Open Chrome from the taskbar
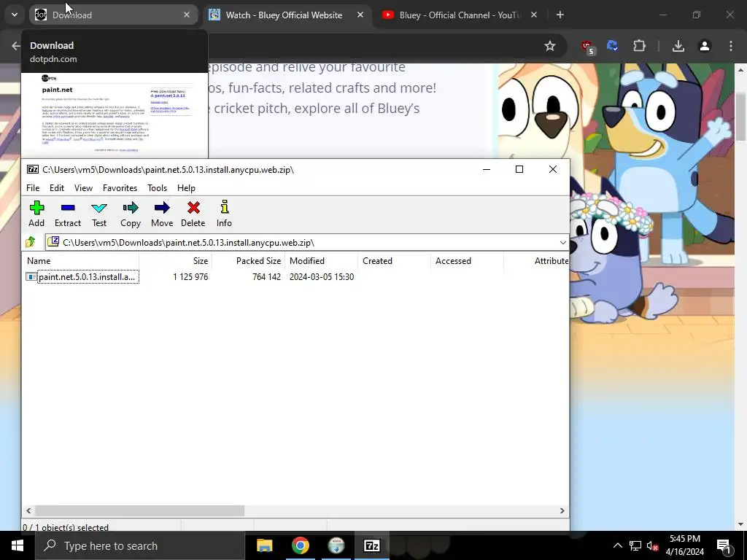Image resolution: width=747 pixels, height=560 pixels. 300,545
